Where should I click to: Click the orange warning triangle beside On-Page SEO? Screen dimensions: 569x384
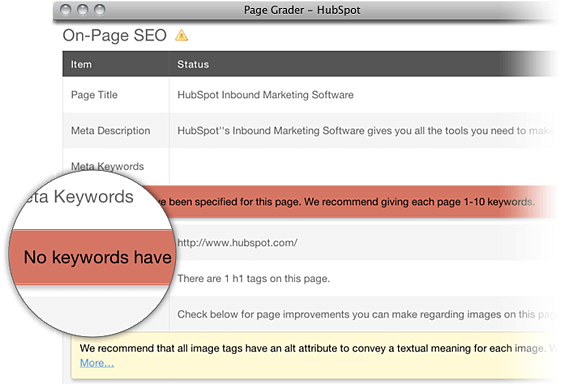tap(181, 36)
